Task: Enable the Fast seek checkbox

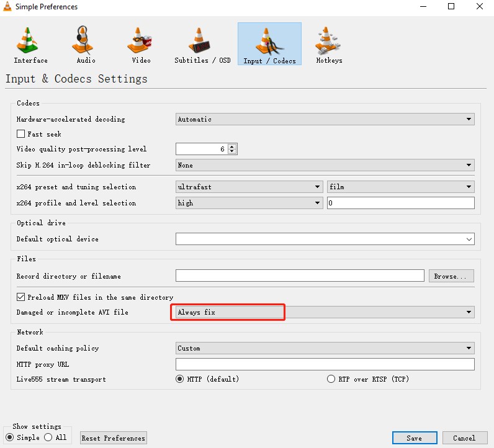Action: click(21, 134)
